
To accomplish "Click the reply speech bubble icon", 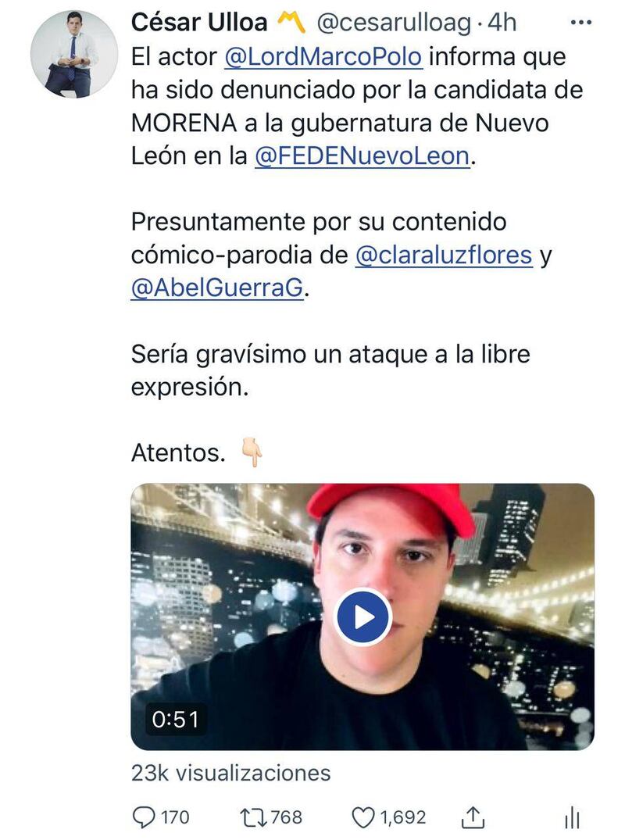I will [143, 817].
